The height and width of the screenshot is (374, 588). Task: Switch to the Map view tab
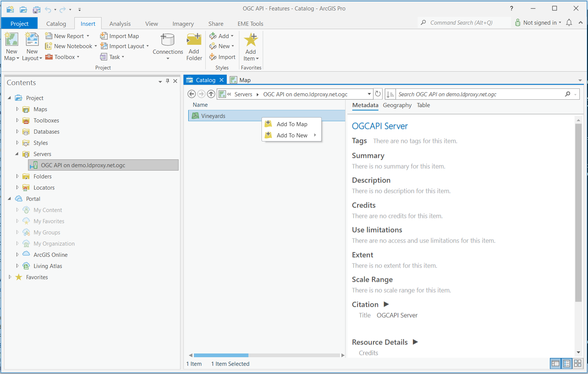pos(241,80)
